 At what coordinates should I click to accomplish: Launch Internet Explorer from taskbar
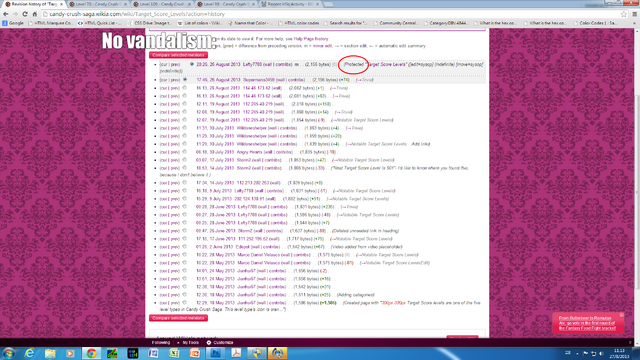pos(29,353)
